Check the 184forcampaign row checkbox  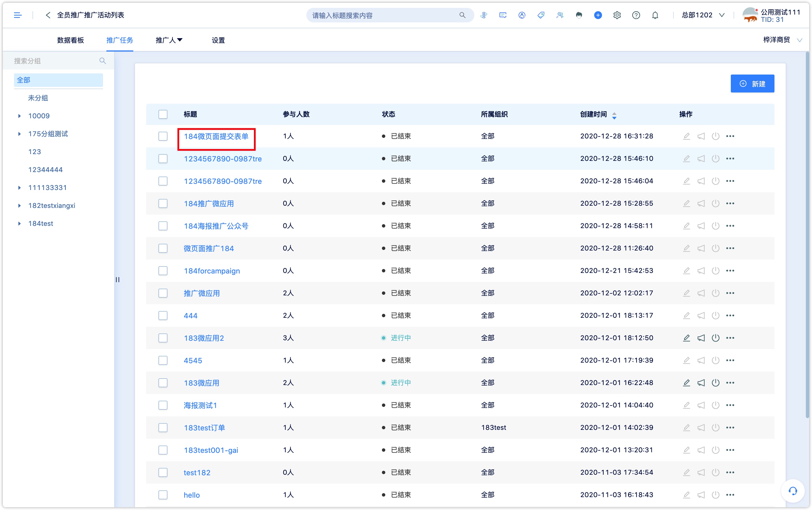tap(163, 270)
